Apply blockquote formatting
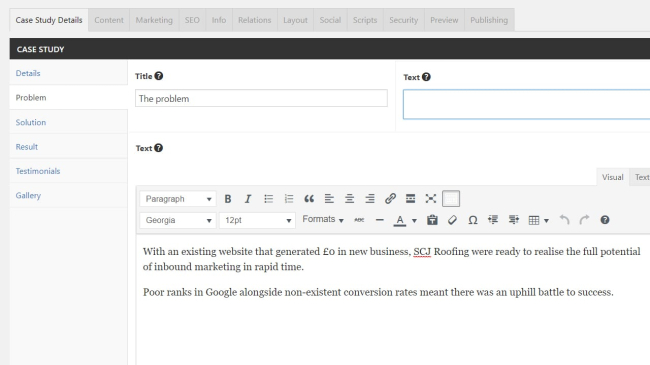The width and height of the screenshot is (650, 365). [x=309, y=199]
